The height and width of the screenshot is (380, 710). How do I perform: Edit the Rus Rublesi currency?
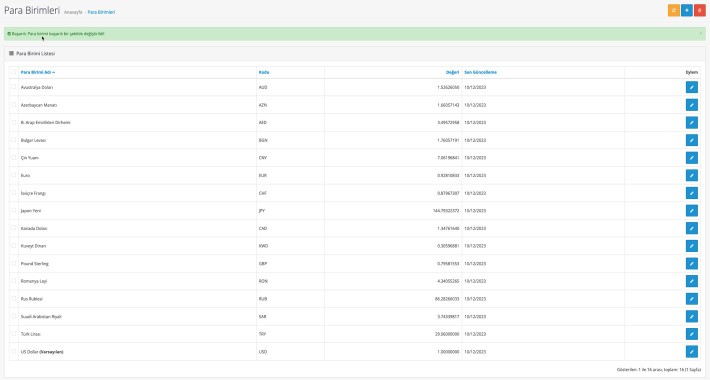click(691, 299)
